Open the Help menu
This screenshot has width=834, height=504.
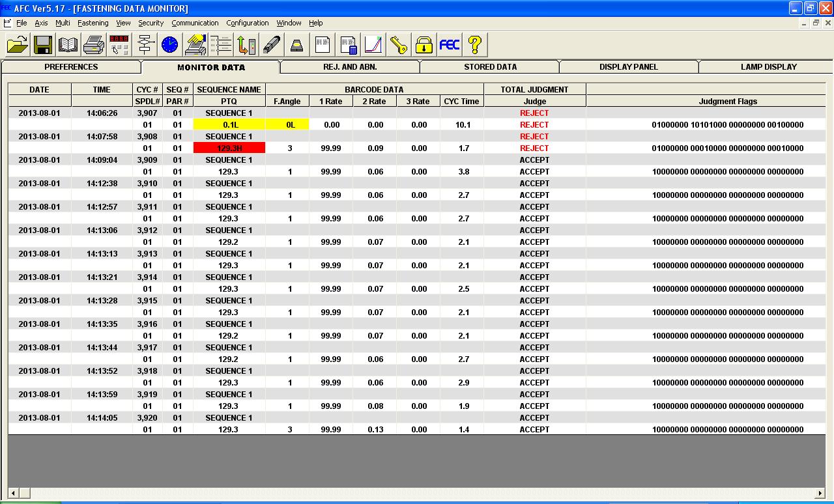316,23
